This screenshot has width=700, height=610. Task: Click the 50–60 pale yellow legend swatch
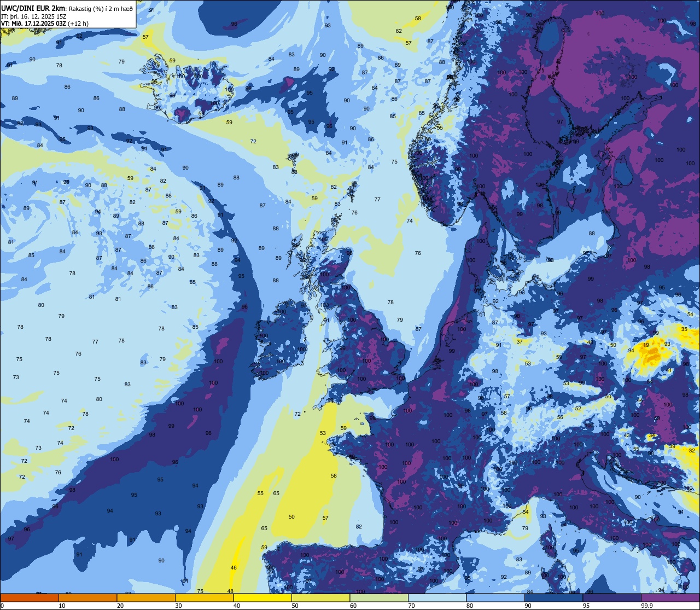point(320,597)
